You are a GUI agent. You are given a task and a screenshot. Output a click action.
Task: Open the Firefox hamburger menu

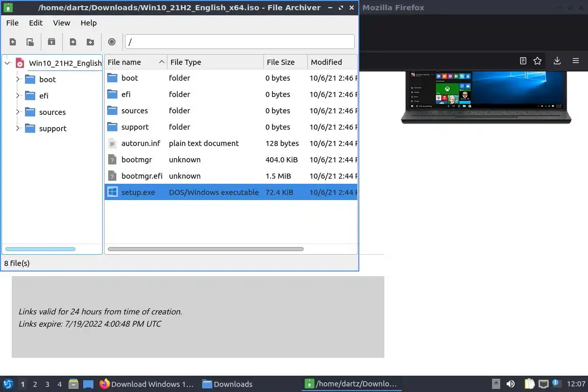pyautogui.click(x=576, y=61)
